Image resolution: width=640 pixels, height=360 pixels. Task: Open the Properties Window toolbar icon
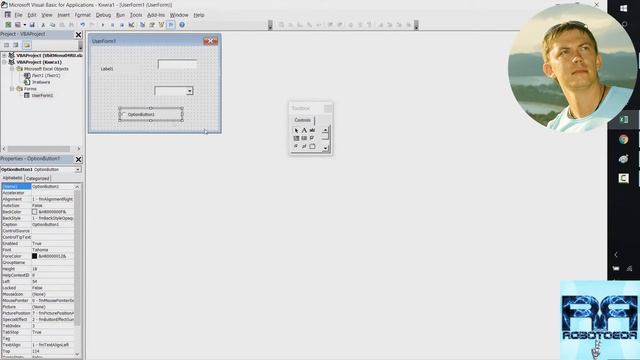point(152,25)
